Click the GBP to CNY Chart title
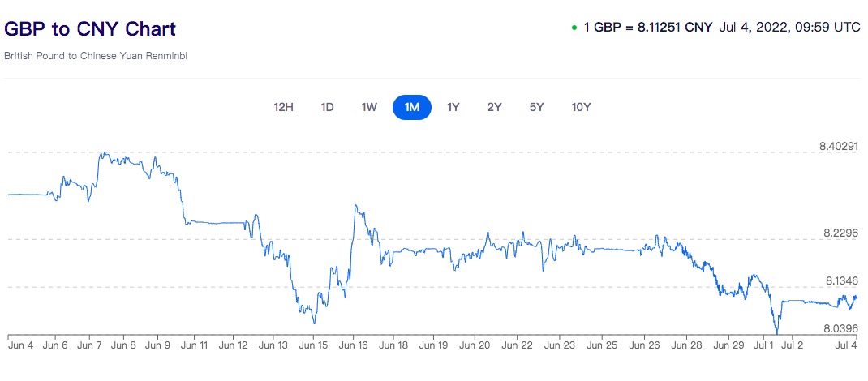 coord(90,29)
